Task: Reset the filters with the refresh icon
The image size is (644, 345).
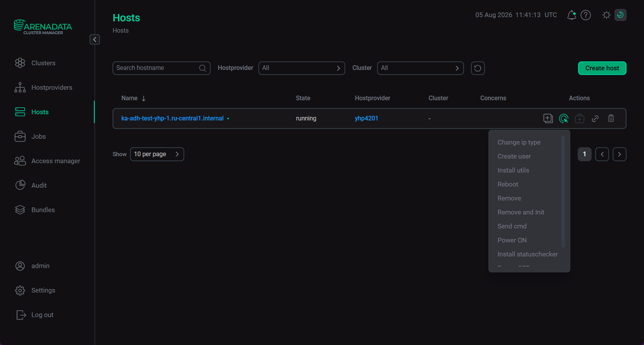Action: pyautogui.click(x=478, y=68)
